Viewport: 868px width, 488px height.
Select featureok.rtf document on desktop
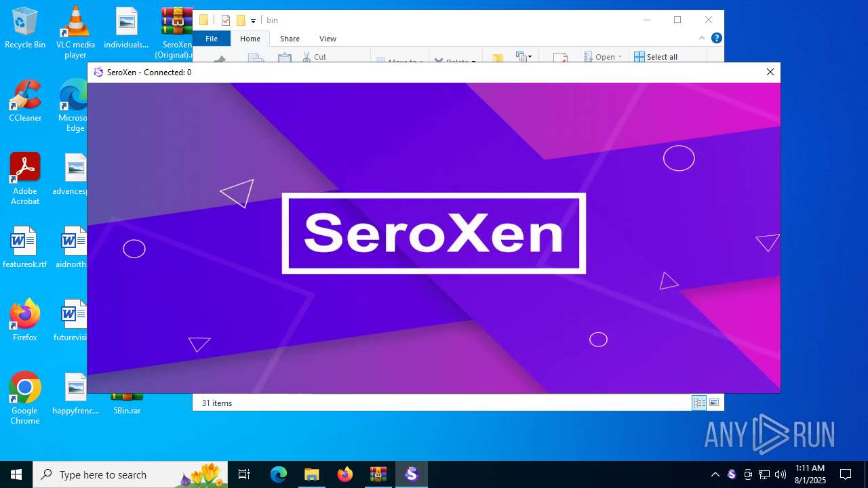click(x=25, y=247)
